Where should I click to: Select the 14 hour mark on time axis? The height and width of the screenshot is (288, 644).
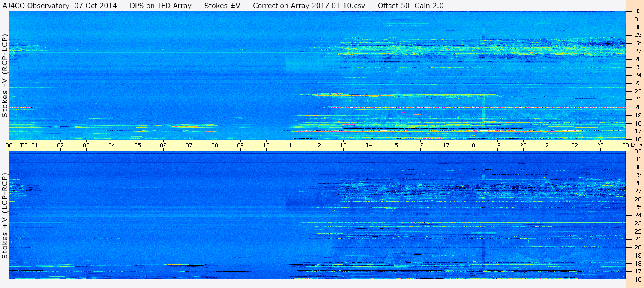point(369,145)
